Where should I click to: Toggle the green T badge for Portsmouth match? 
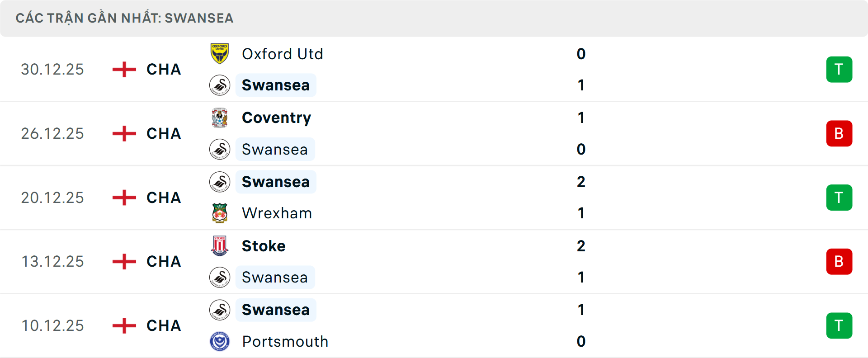[x=839, y=325]
